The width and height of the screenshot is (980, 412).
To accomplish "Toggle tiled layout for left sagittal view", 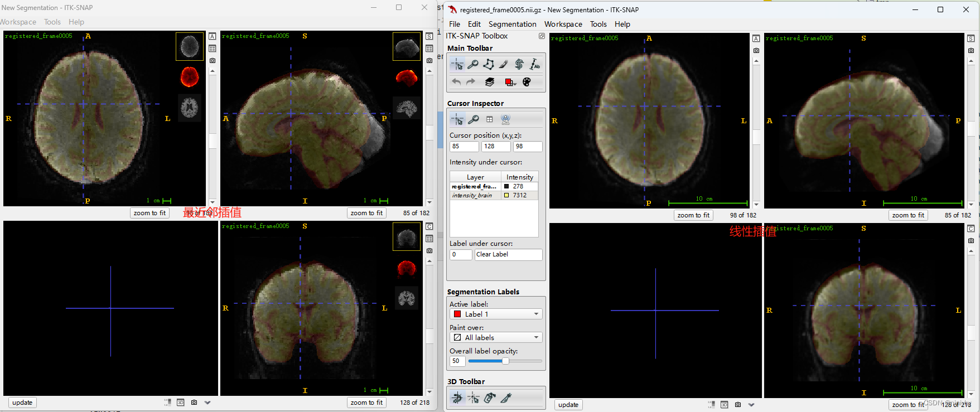I will (429, 49).
